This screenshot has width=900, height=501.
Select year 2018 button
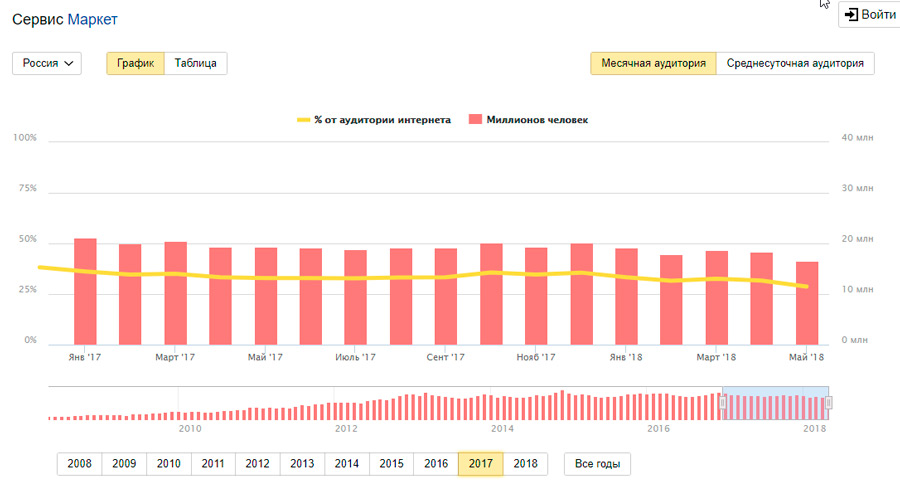[525, 464]
